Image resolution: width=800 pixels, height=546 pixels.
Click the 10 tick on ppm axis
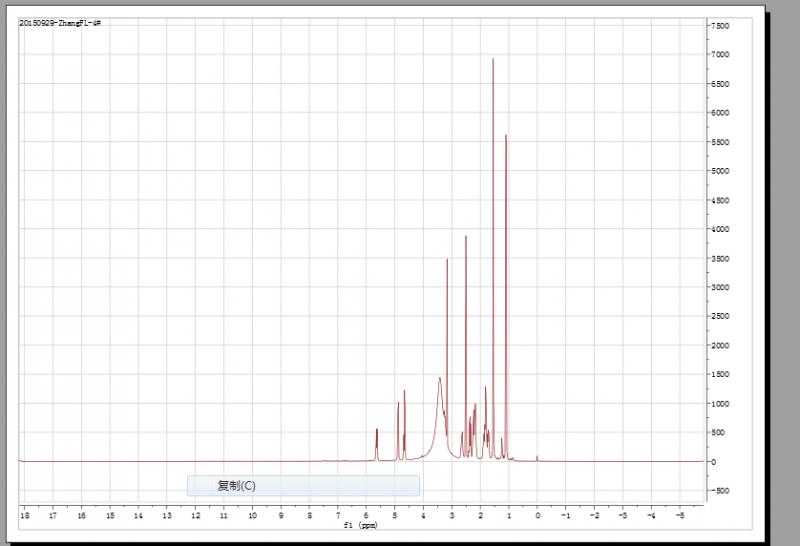click(x=253, y=515)
